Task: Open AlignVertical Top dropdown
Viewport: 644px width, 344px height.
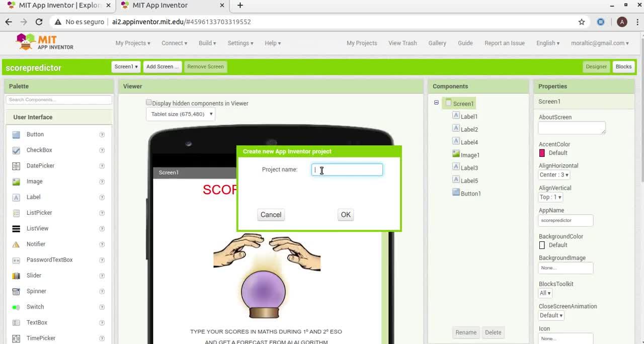Action: click(550, 197)
